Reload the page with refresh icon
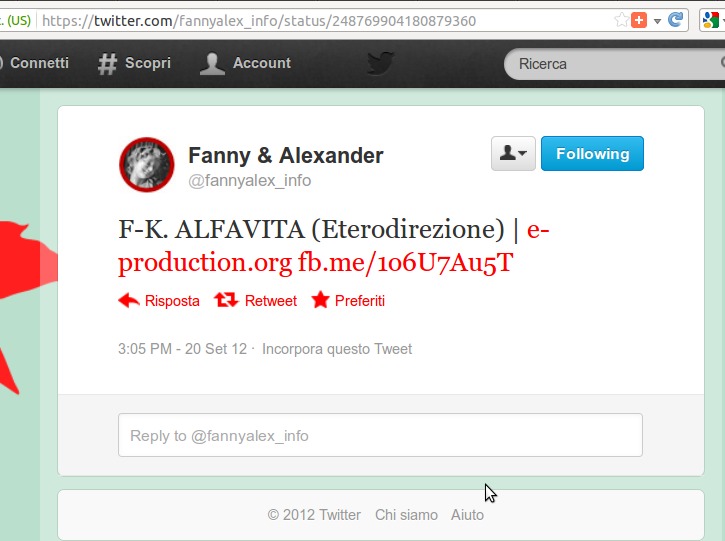This screenshot has height=541, width=725. (676, 20)
